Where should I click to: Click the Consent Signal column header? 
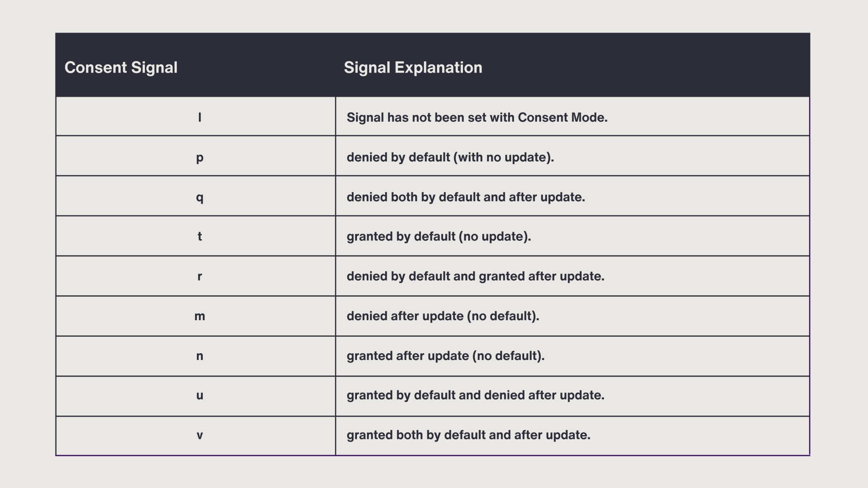121,68
